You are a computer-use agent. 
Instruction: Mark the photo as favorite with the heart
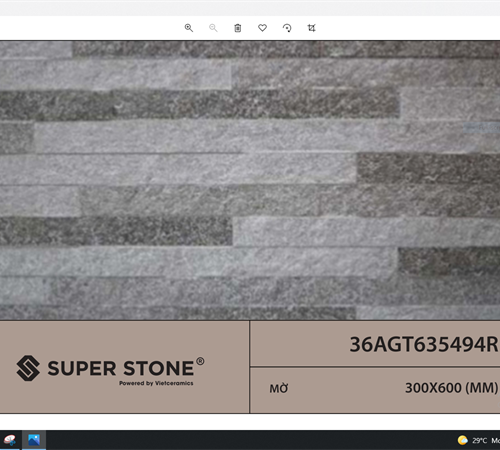click(262, 28)
